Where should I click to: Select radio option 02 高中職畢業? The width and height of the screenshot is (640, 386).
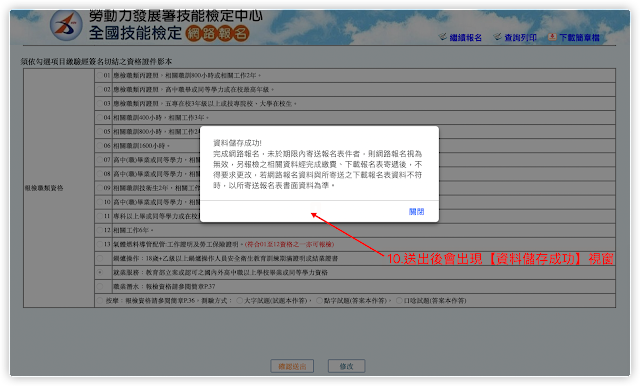(100, 89)
